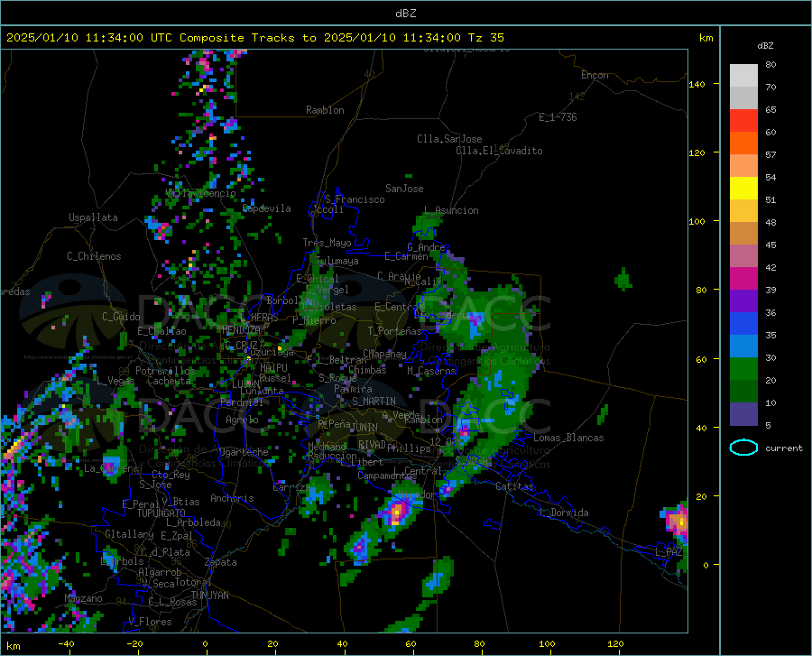Click the red 65 dBZ legend swatch
812x656 pixels.
[x=743, y=120]
